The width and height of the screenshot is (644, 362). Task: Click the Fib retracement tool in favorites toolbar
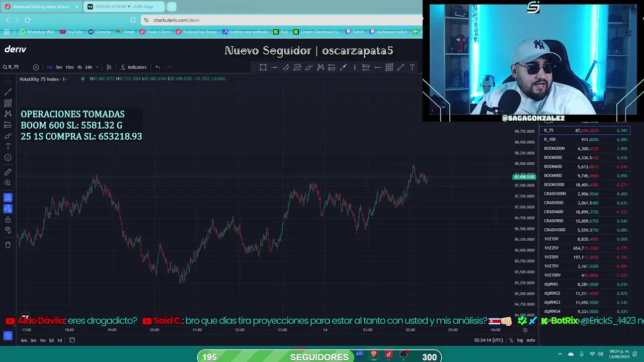point(297,67)
